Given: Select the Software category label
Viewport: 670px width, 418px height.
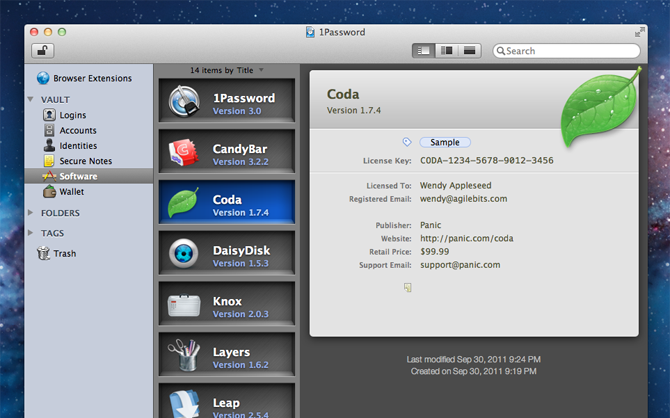Looking at the screenshot, I should tap(78, 176).
